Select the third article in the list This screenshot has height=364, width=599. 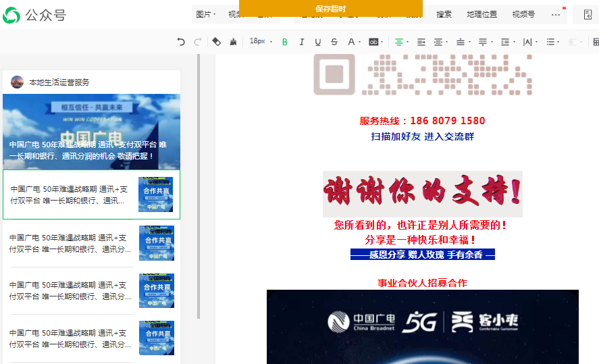coord(91,243)
